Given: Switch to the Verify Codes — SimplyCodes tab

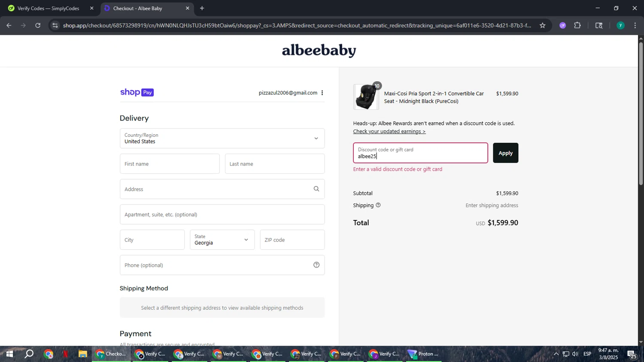Looking at the screenshot, I should [x=49, y=8].
